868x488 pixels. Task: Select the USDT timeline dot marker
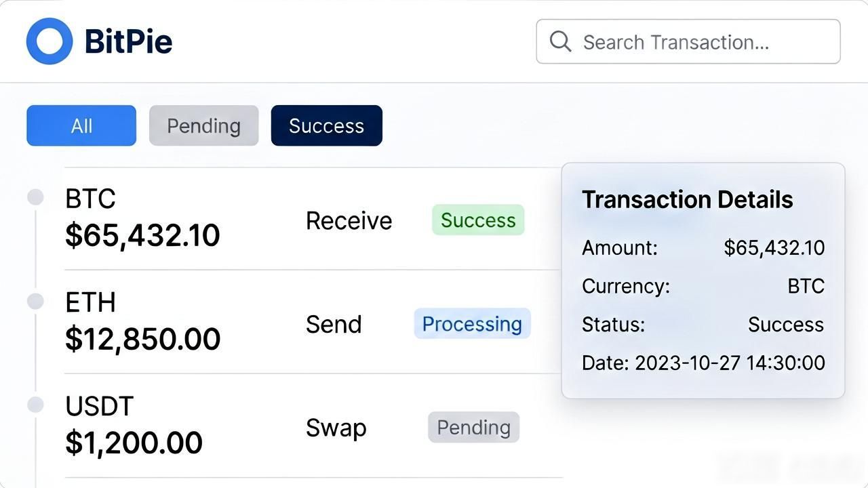(35, 405)
